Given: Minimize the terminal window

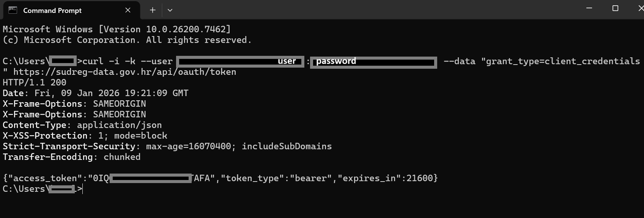Looking at the screenshot, I should (589, 8).
